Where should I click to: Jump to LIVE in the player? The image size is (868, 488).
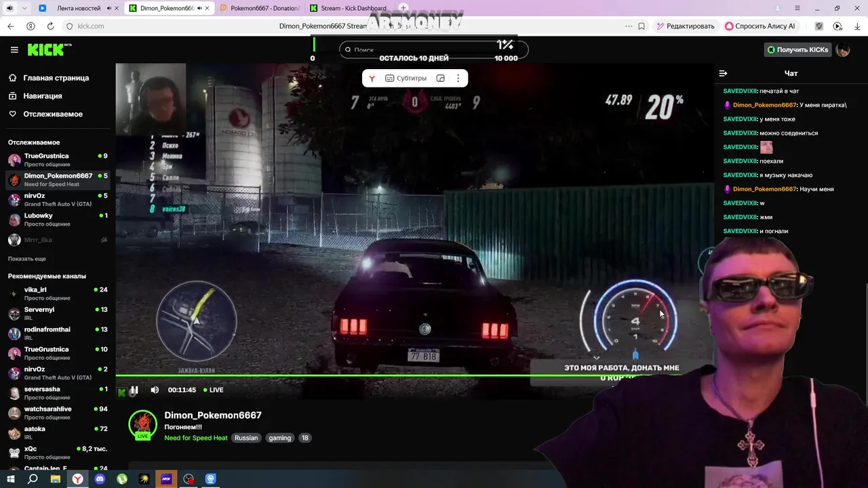click(x=212, y=390)
